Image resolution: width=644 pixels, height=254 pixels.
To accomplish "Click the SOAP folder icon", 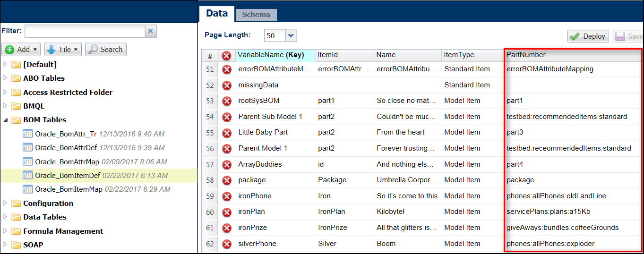I will (x=17, y=245).
